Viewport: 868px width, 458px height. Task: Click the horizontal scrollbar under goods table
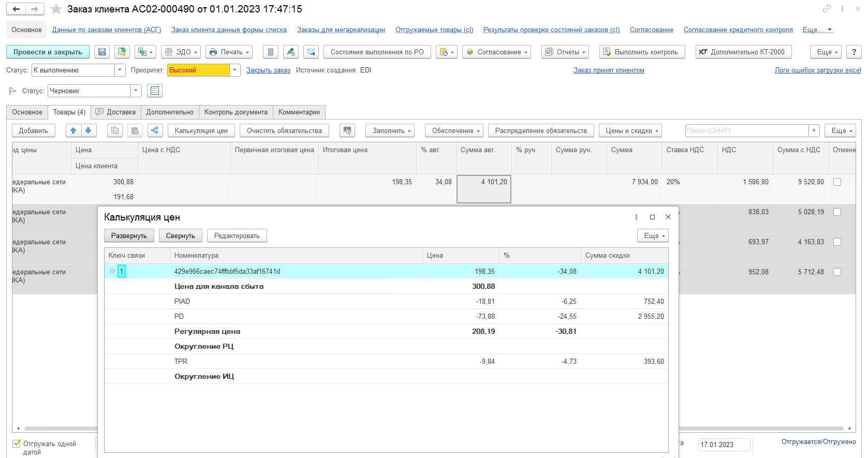click(434, 429)
